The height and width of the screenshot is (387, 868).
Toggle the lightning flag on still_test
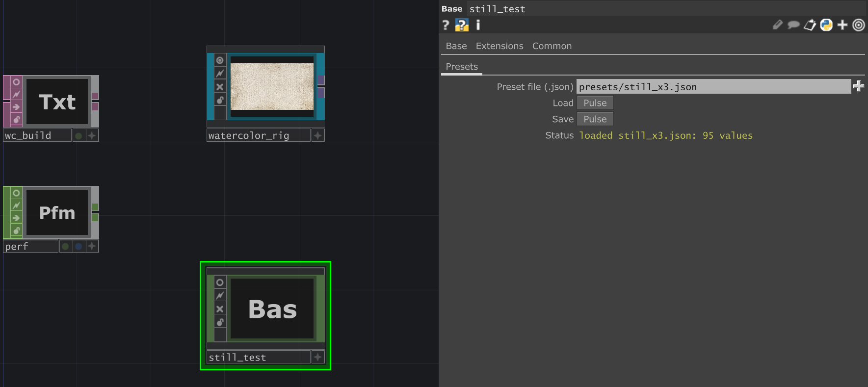coord(220,296)
